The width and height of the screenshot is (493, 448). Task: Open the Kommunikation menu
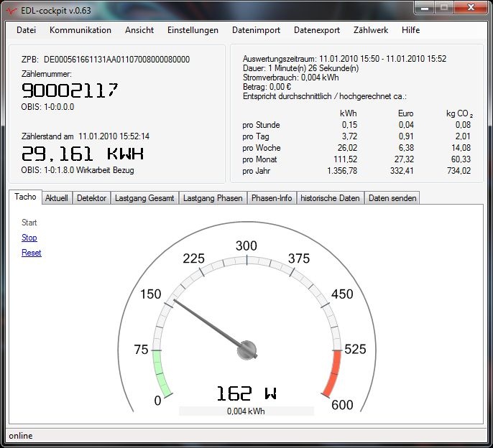pos(80,30)
